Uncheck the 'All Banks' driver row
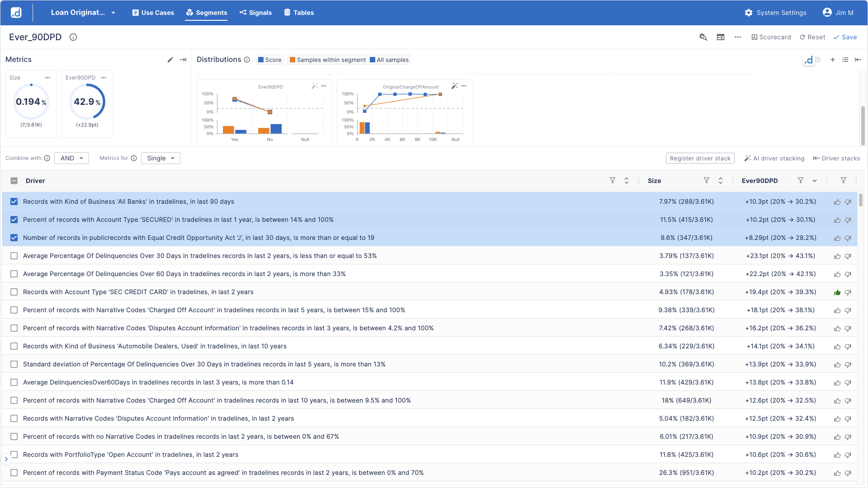Image resolution: width=868 pixels, height=488 pixels. click(x=14, y=202)
